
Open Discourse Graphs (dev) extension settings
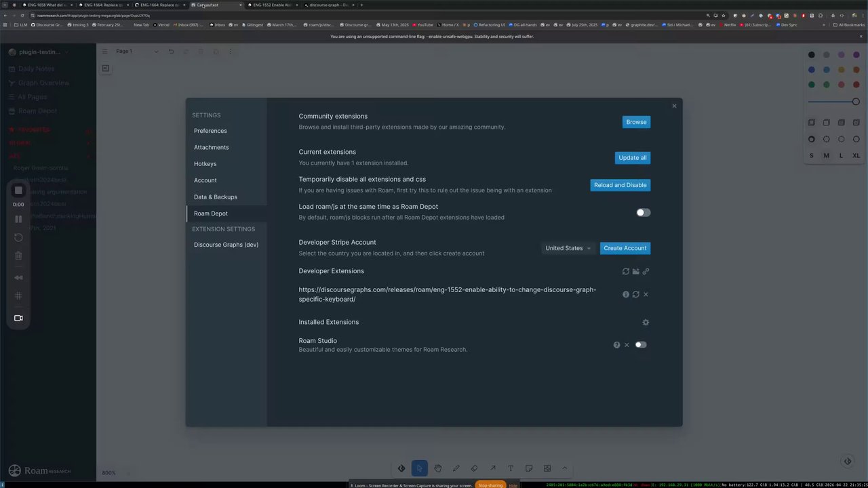pos(226,245)
